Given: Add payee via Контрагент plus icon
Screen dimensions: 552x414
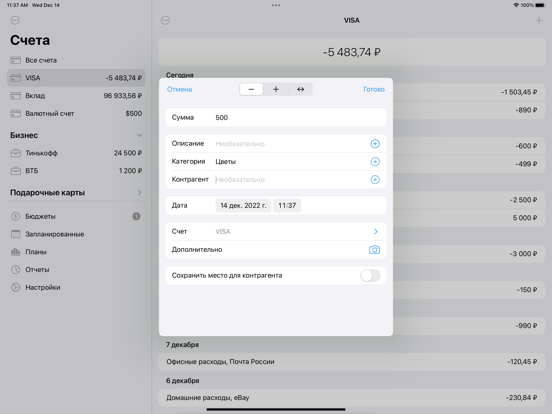Looking at the screenshot, I should (375, 180).
